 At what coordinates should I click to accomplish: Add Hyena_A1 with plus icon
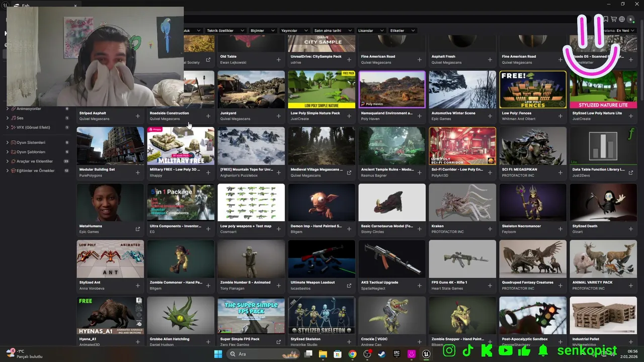click(138, 342)
